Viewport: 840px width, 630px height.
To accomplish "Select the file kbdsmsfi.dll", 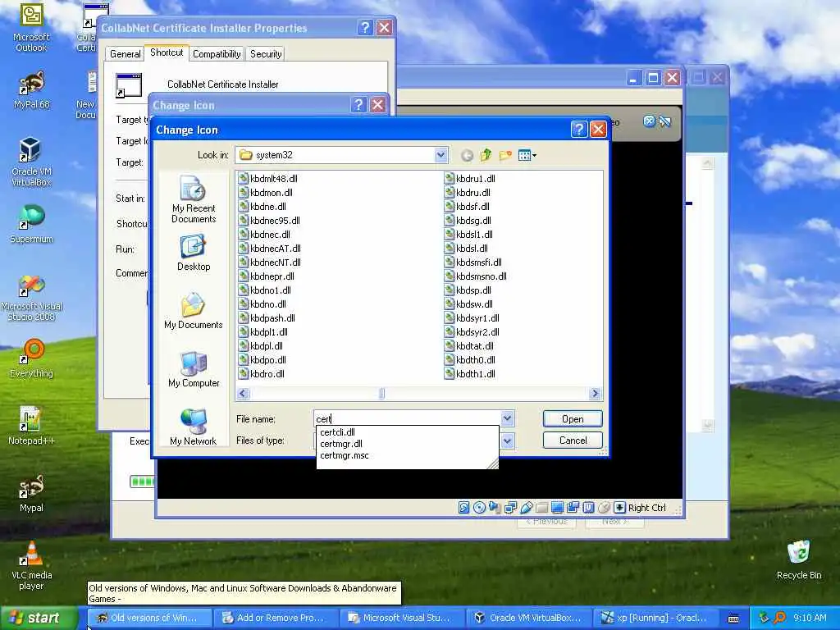I will [473, 262].
